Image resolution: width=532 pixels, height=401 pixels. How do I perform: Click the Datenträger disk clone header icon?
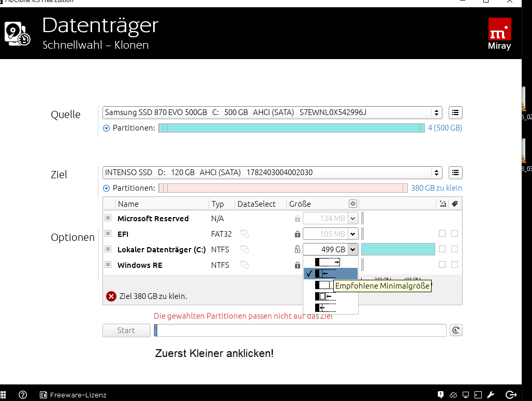[17, 34]
